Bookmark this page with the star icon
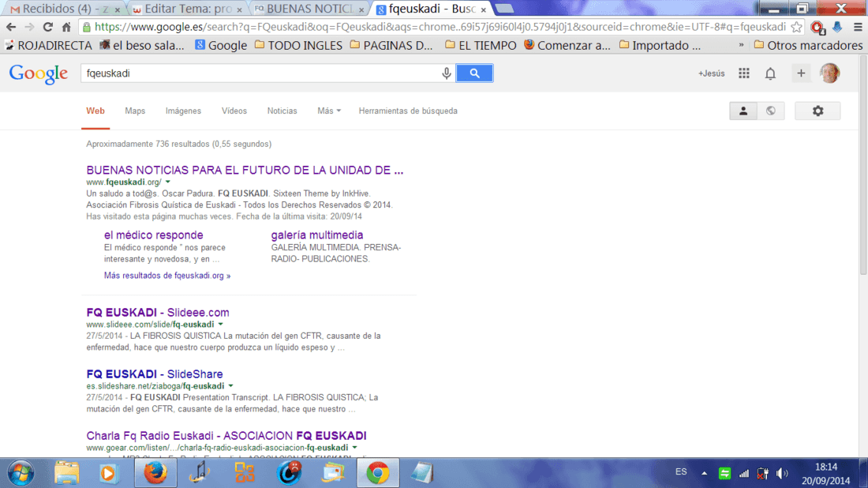 [796, 27]
